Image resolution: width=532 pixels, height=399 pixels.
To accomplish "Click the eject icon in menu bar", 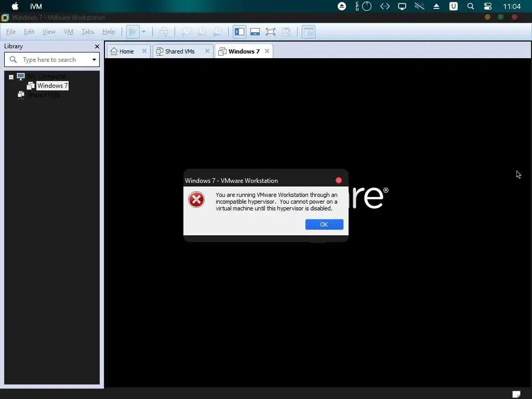I will 436,6.
